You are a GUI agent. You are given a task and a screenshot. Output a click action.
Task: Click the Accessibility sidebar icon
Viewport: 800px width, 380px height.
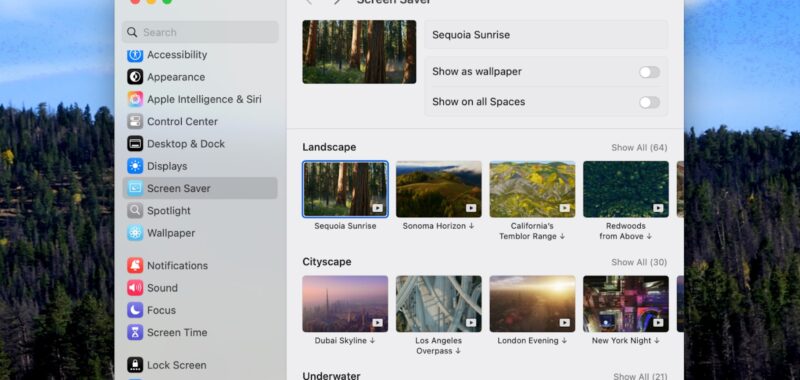[135, 55]
